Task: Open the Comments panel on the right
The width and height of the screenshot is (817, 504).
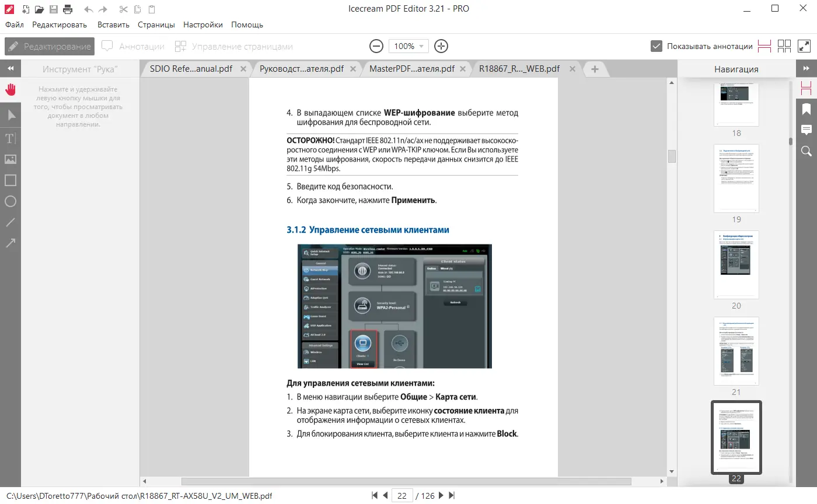Action: (x=806, y=129)
